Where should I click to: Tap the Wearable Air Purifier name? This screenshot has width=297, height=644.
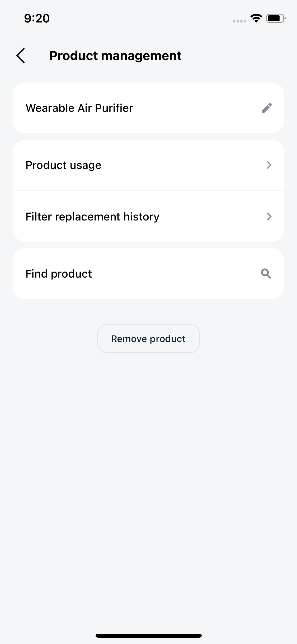(x=79, y=108)
